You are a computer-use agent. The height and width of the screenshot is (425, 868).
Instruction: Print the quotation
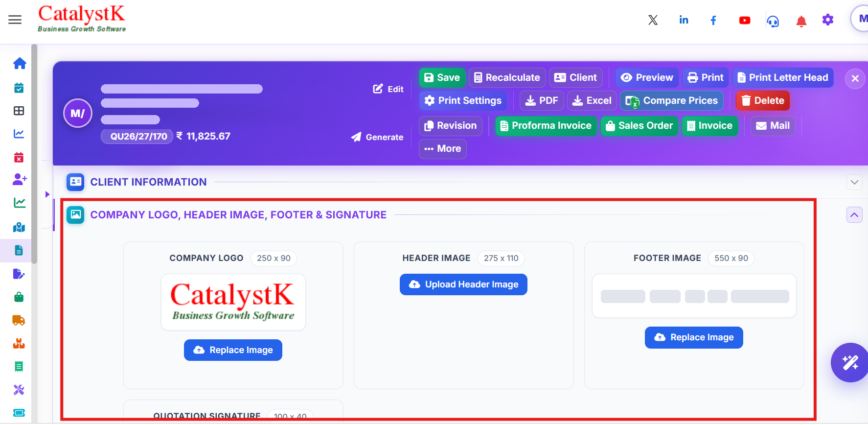(x=706, y=78)
